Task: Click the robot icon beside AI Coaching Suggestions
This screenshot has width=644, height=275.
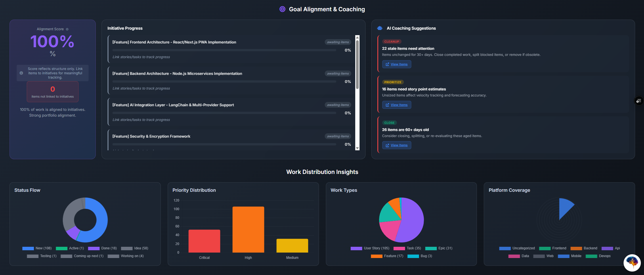Action: pos(380,28)
